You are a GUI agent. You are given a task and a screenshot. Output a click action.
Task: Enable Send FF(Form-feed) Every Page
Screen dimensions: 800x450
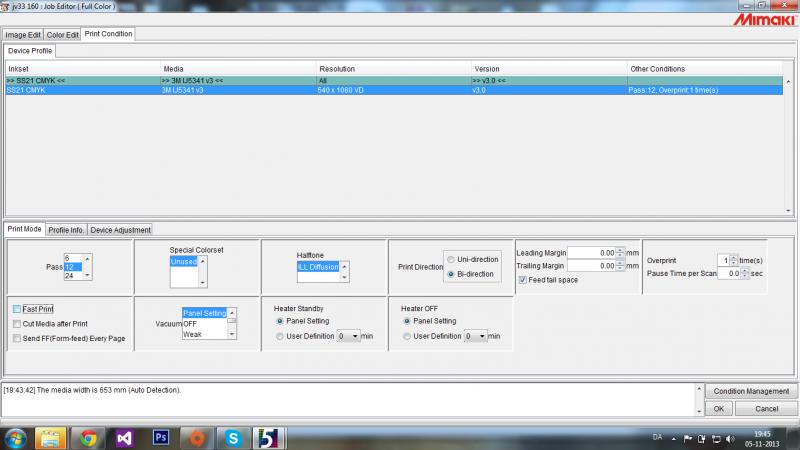pos(17,338)
